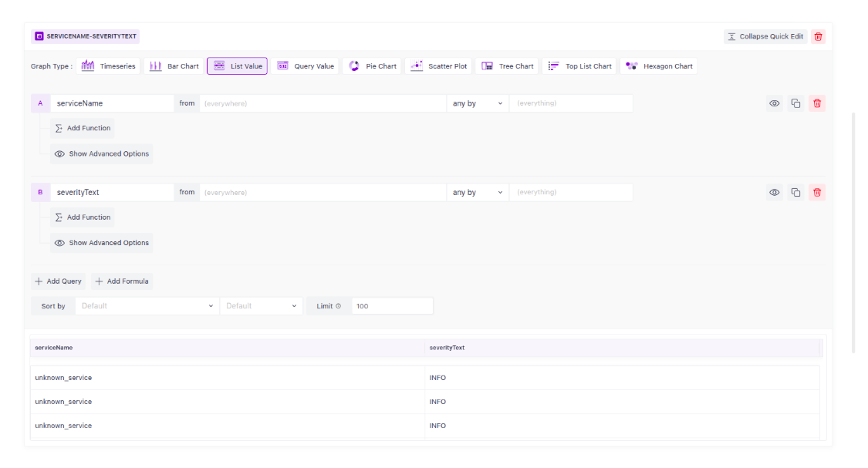The width and height of the screenshot is (868, 468).
Task: Select the Hexagon Chart graph type
Action: tap(658, 66)
